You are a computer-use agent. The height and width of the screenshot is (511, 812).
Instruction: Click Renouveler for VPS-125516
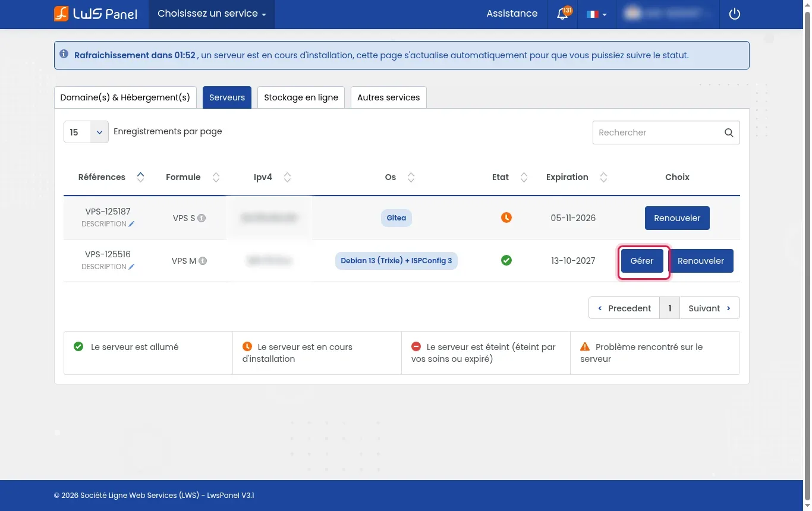point(701,261)
